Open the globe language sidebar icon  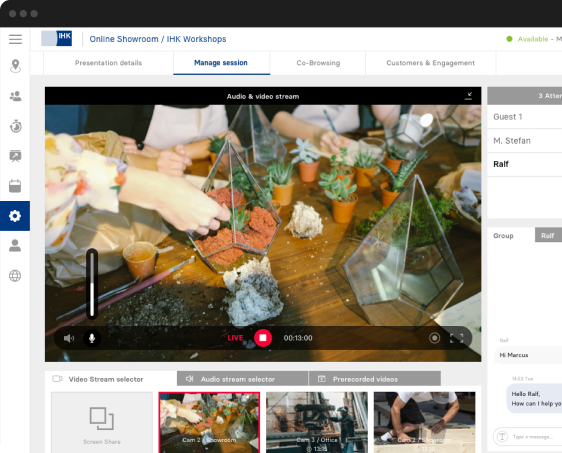pyautogui.click(x=15, y=276)
